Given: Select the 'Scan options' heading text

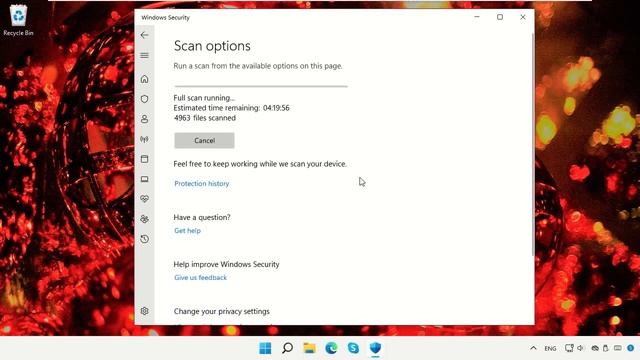Looking at the screenshot, I should pos(212,46).
